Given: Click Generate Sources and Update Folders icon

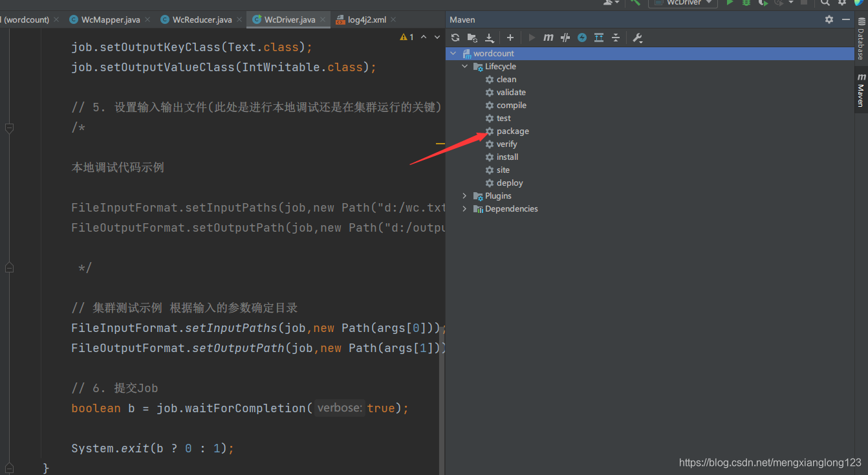Looking at the screenshot, I should pos(472,38).
